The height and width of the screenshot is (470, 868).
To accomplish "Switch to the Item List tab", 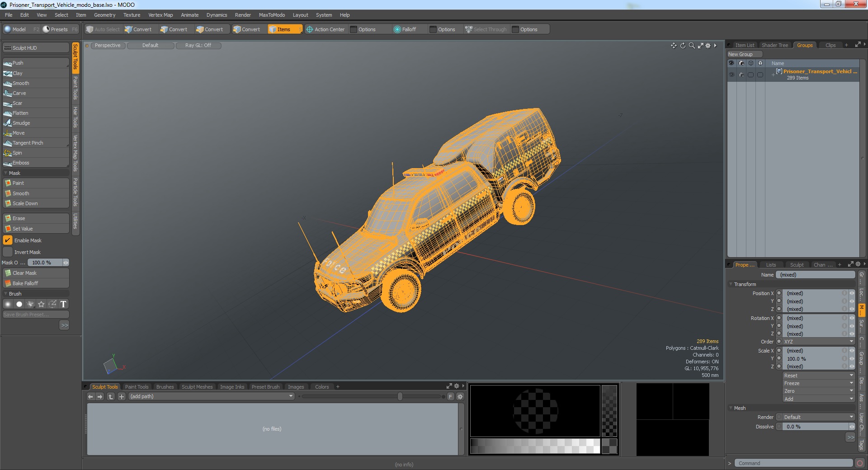I will pos(744,45).
